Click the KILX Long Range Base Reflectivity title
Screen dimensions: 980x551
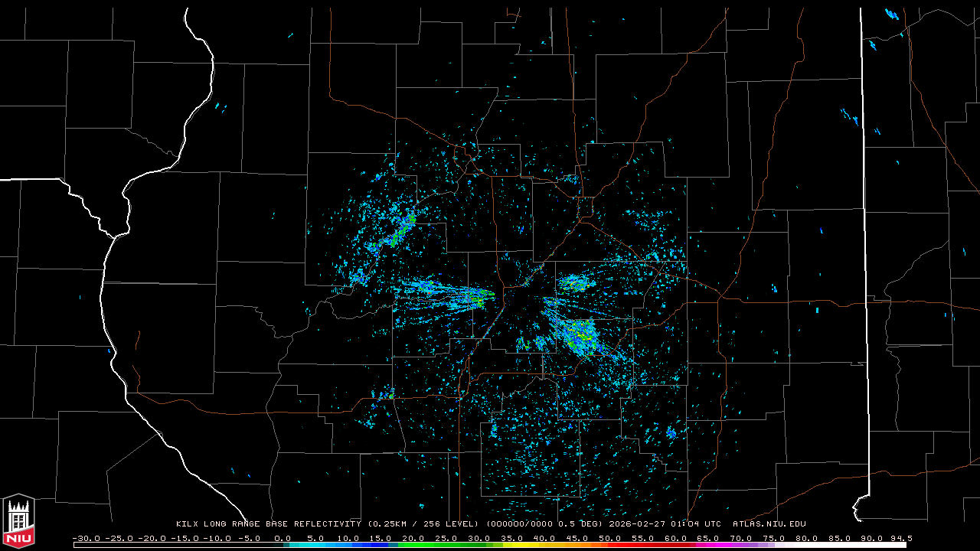(268, 524)
